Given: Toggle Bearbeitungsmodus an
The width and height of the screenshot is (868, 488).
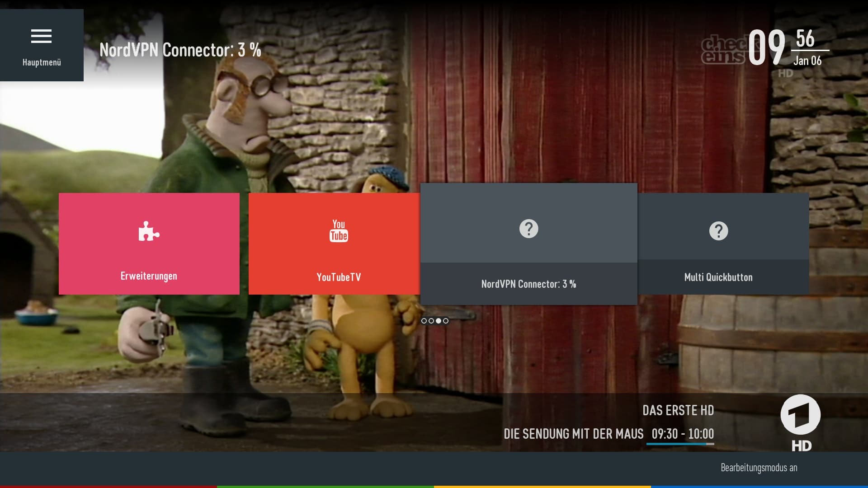Looking at the screenshot, I should [x=759, y=468].
